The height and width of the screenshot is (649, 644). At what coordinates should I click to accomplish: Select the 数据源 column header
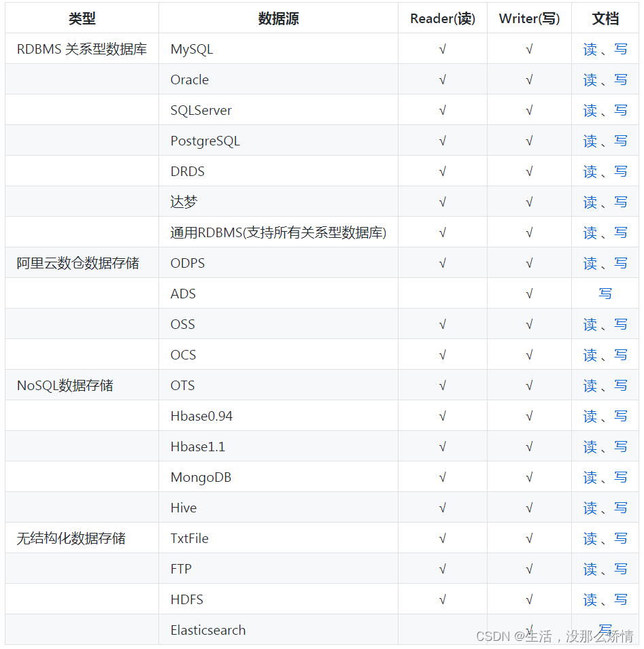(x=278, y=18)
